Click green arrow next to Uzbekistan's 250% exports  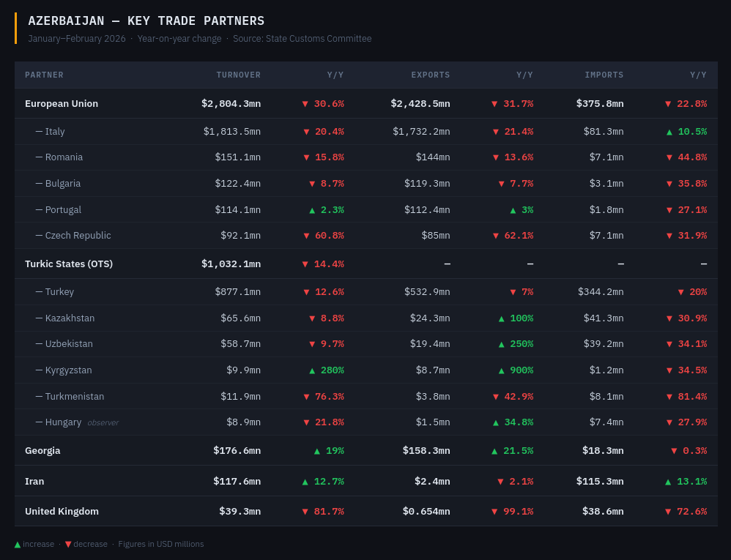(502, 344)
